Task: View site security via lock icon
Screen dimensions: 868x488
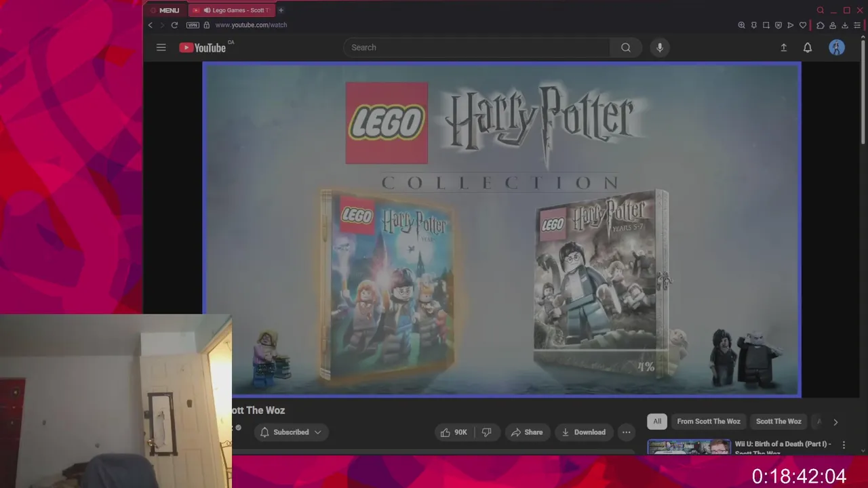Action: click(x=207, y=25)
